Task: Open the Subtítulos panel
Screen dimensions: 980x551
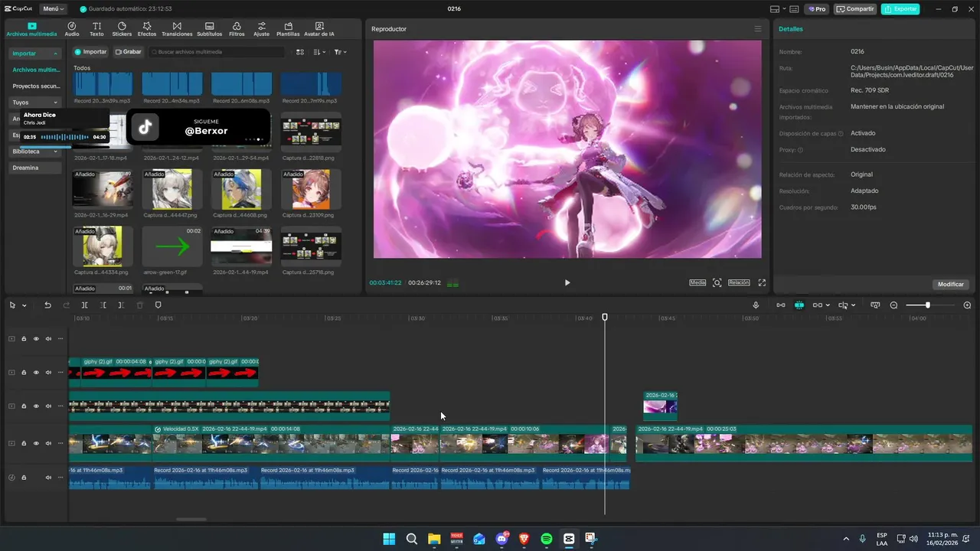Action: pyautogui.click(x=210, y=29)
